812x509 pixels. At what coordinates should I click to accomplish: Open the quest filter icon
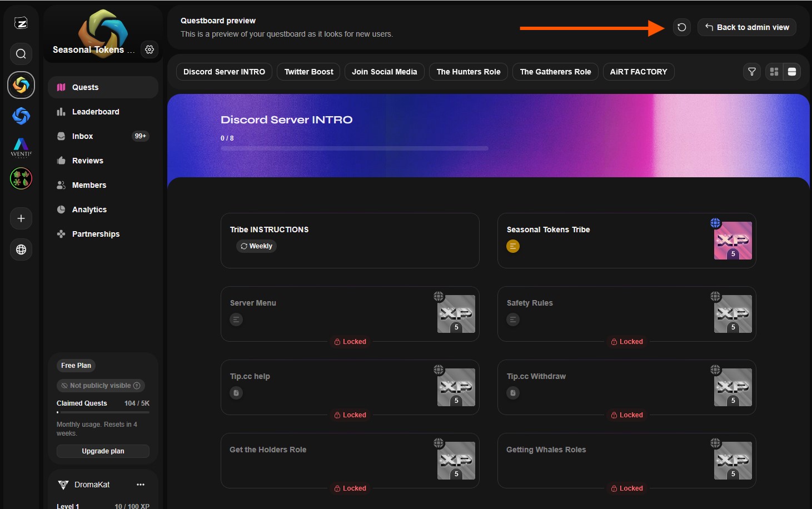tap(751, 72)
